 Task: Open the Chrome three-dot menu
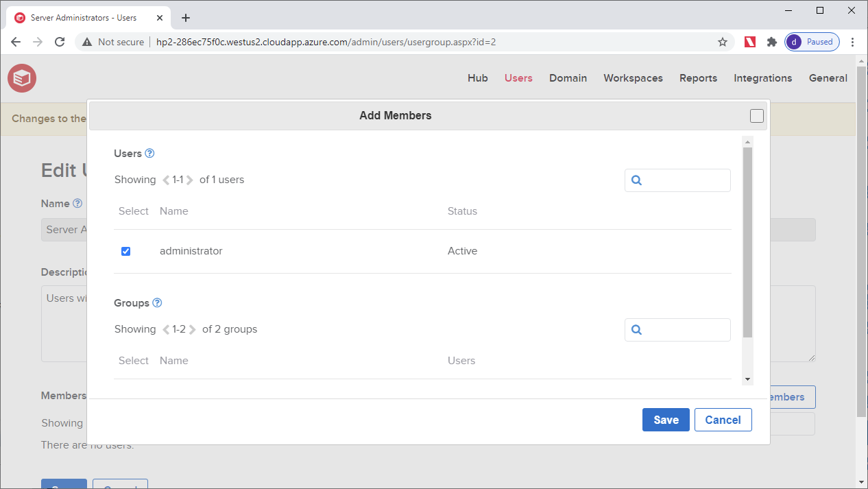pyautogui.click(x=853, y=42)
